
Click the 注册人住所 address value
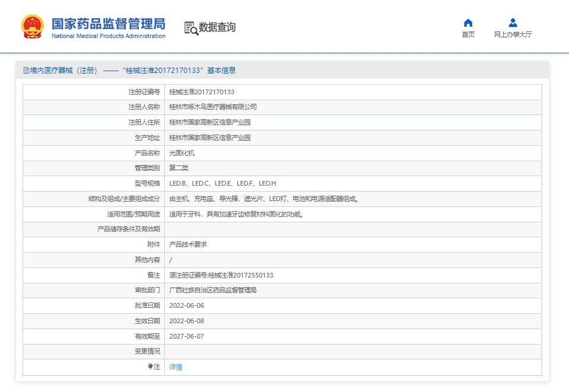tap(210, 122)
